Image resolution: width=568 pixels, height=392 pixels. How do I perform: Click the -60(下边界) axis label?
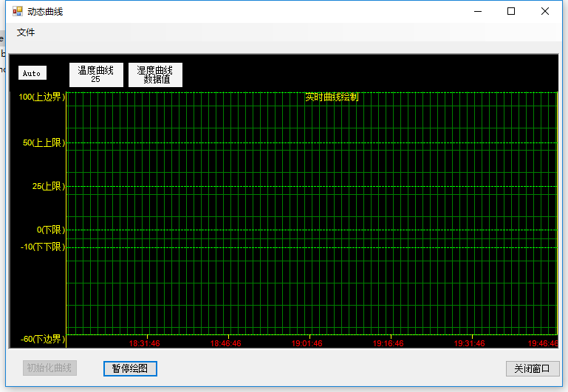43,339
